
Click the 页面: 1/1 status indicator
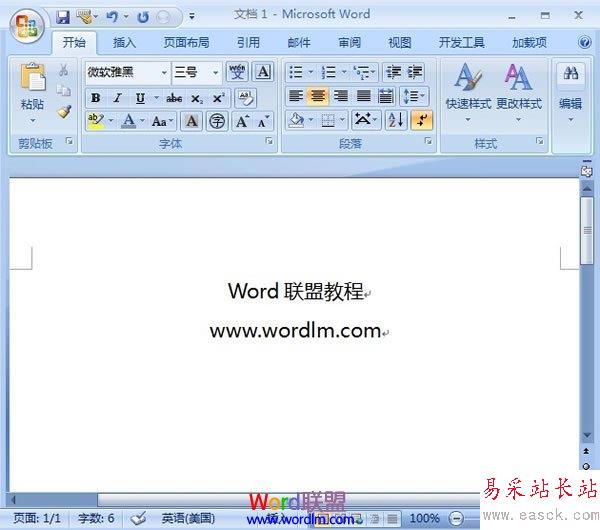[37, 518]
